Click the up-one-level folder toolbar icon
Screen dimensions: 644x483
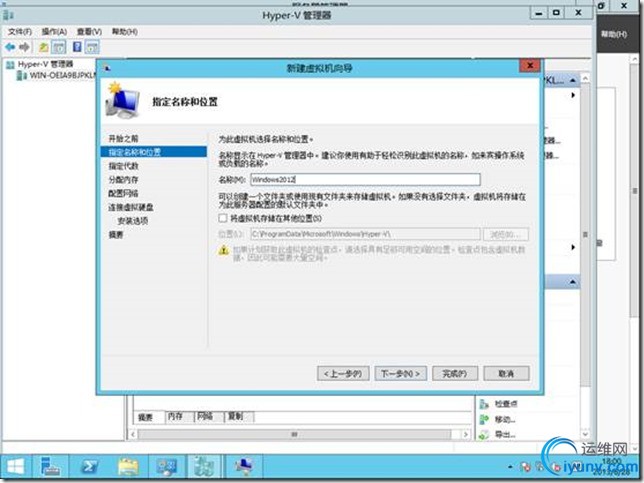click(x=44, y=47)
